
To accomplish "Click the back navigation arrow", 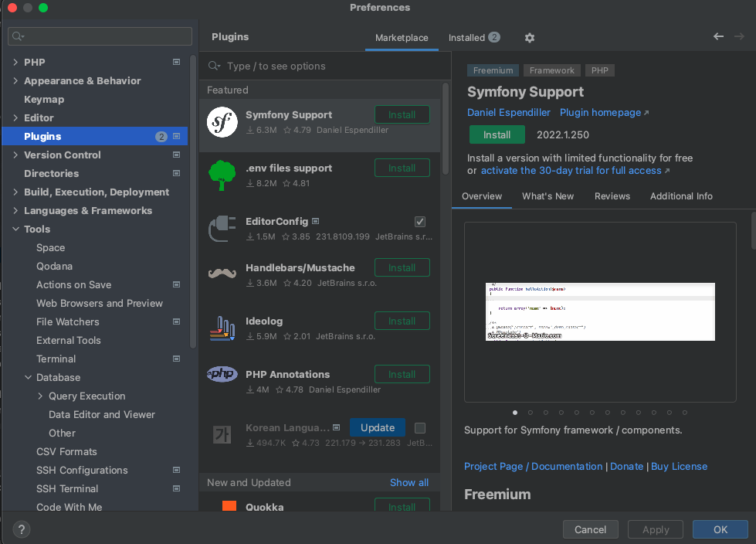I will pos(718,36).
